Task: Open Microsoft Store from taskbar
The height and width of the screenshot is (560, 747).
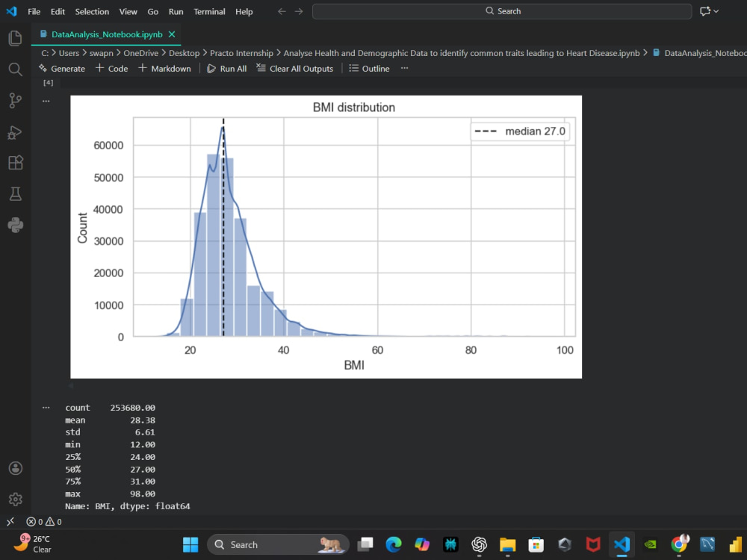Action: (536, 544)
